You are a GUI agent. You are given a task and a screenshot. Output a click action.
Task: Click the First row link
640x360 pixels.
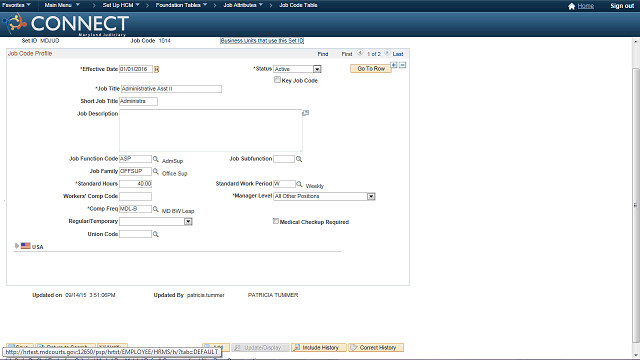click(x=347, y=54)
